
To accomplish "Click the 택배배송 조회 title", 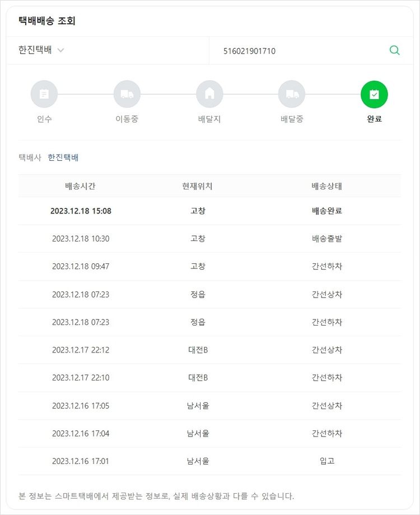I will [x=47, y=21].
